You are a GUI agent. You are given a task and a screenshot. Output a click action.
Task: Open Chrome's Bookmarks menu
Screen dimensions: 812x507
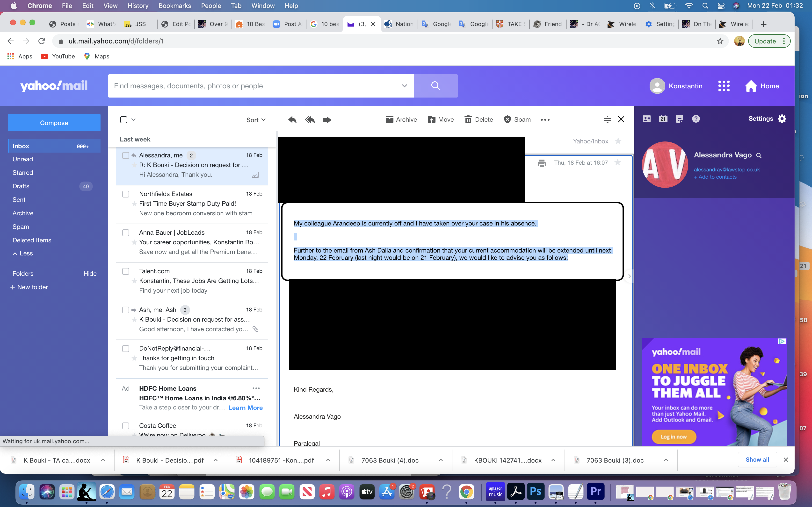pyautogui.click(x=174, y=6)
